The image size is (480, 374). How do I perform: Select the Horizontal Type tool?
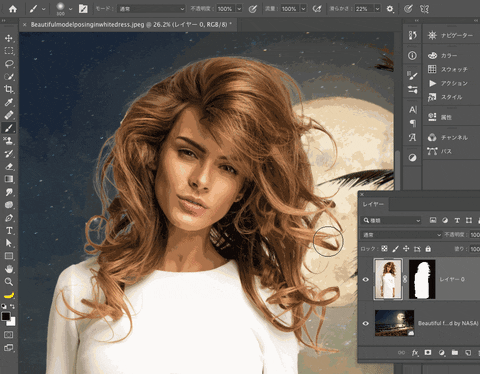tap(9, 230)
